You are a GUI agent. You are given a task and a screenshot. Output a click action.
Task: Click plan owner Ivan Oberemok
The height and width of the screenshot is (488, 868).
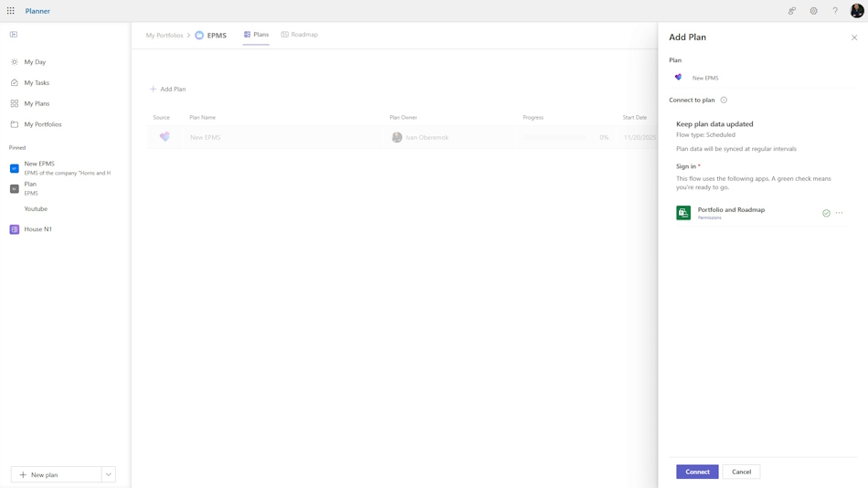coord(420,137)
